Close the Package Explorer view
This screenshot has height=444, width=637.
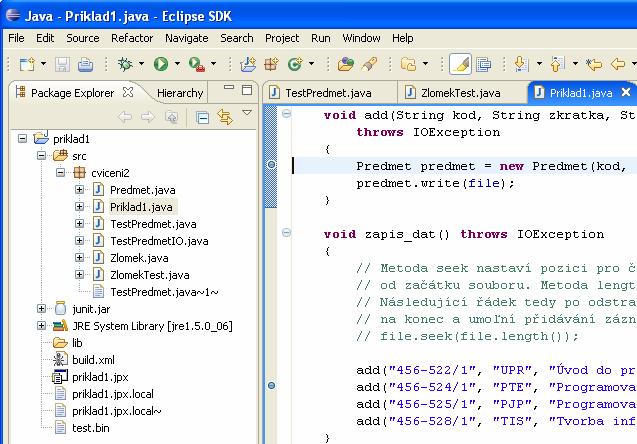(x=128, y=92)
